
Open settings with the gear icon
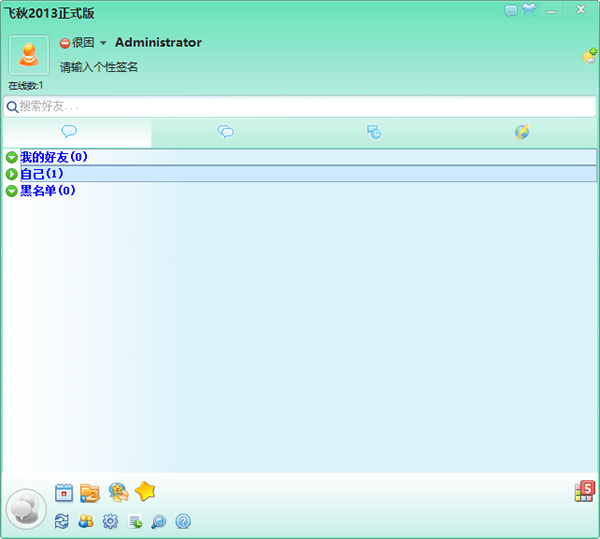coord(110,521)
